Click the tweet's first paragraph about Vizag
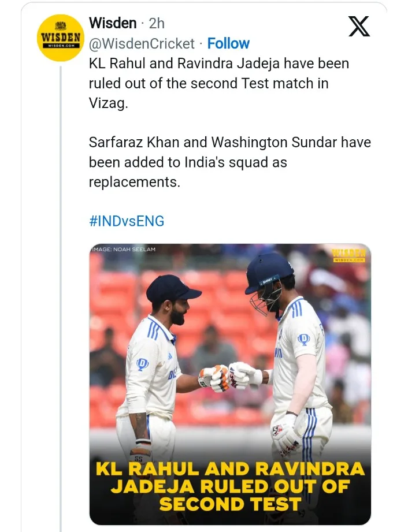The width and height of the screenshot is (408, 532). 218,83
